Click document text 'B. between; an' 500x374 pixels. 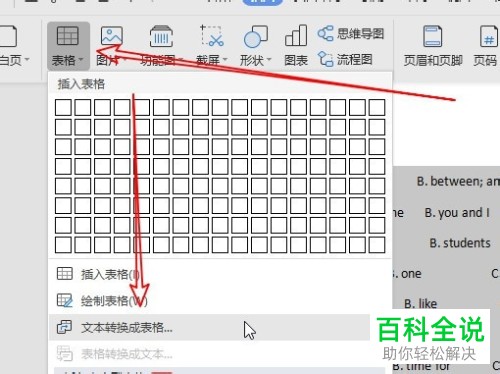[458, 181]
